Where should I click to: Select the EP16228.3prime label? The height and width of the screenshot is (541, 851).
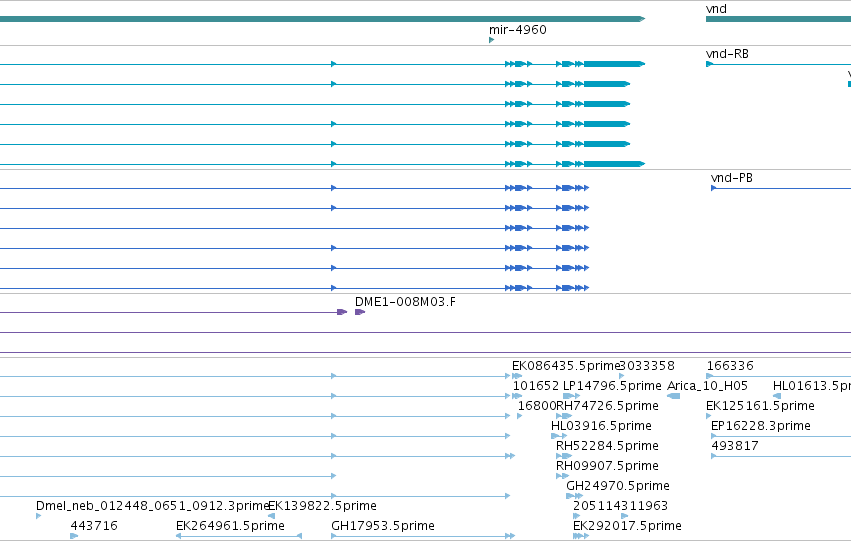[x=760, y=426]
